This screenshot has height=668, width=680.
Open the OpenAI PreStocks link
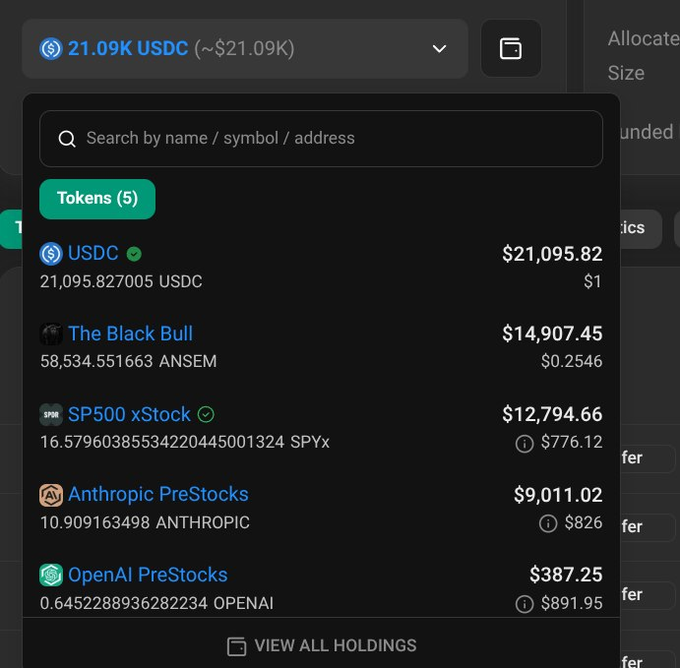(148, 575)
